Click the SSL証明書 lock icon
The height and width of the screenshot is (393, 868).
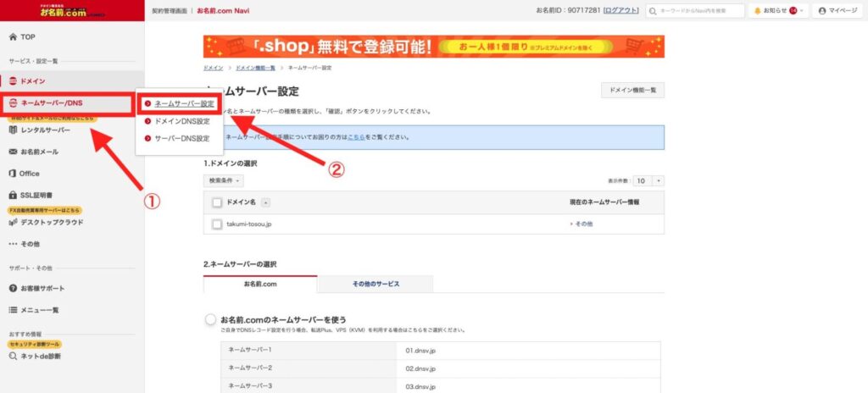coord(14,195)
